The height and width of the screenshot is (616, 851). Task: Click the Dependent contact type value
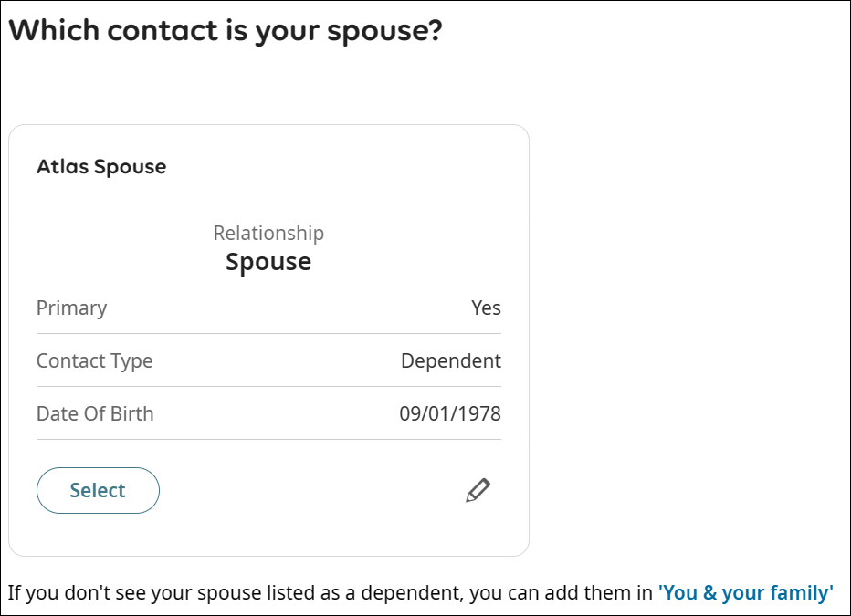[x=450, y=360]
